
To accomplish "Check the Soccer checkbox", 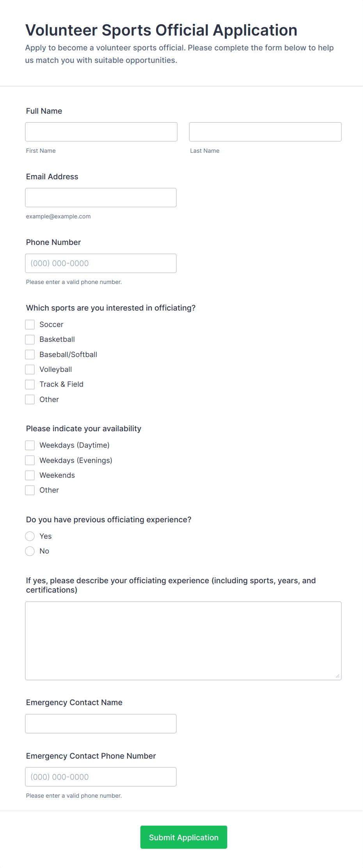I will point(30,324).
